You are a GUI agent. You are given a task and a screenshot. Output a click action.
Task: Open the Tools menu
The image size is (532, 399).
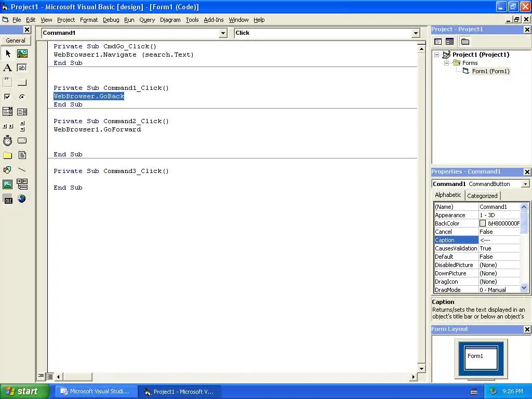pyautogui.click(x=192, y=20)
